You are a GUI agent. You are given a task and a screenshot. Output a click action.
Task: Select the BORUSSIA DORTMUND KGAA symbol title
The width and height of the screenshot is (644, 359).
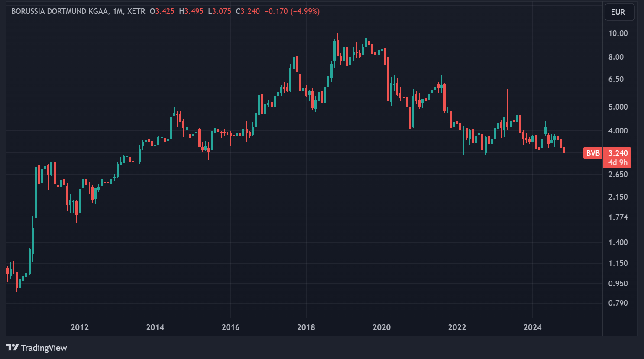60,11
